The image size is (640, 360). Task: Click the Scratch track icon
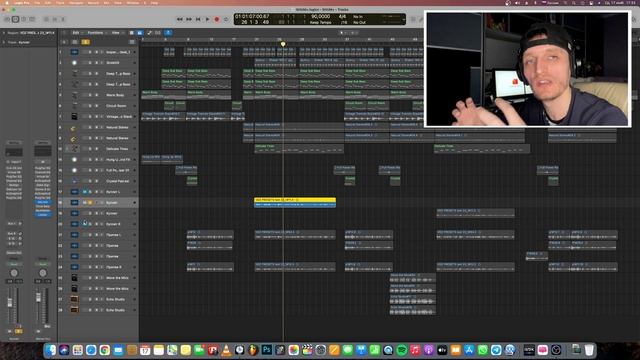(x=74, y=63)
